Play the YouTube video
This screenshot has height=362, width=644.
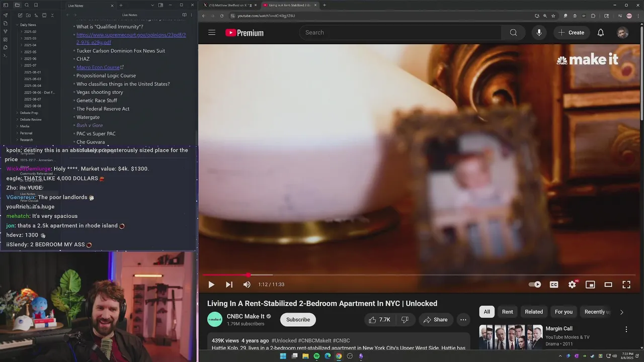coord(211,285)
